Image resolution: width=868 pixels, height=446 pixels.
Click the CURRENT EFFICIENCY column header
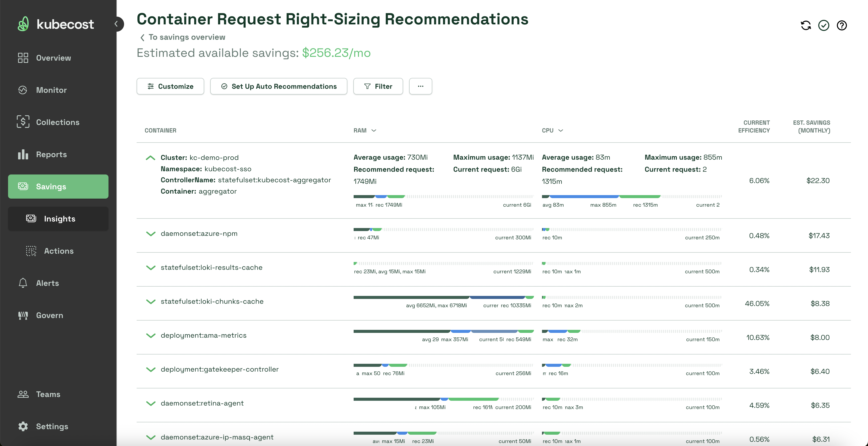click(x=754, y=126)
